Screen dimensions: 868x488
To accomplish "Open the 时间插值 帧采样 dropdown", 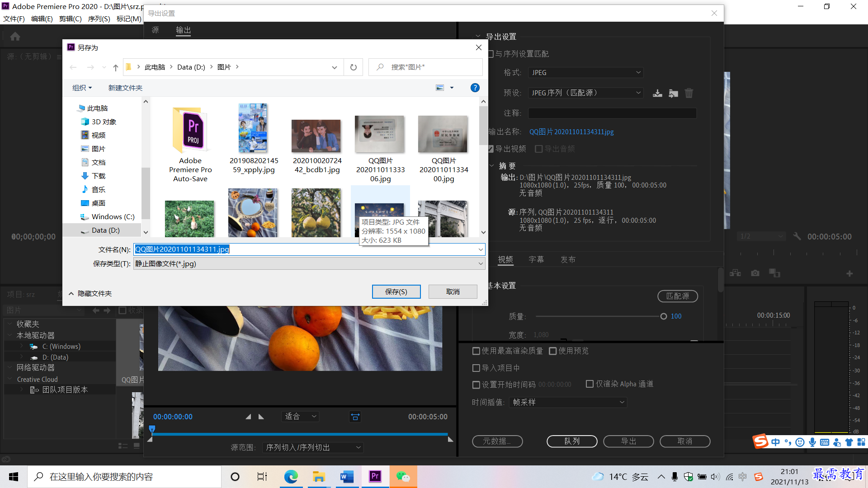I will pos(568,402).
